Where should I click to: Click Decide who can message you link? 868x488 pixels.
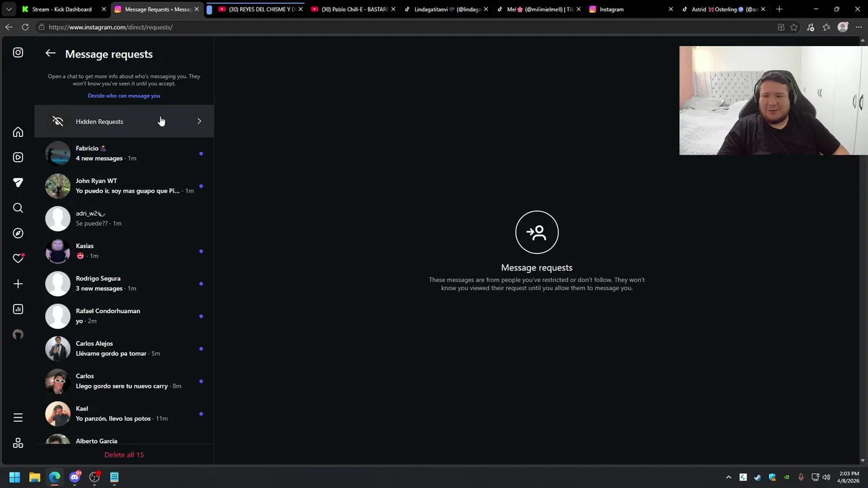[x=124, y=96]
